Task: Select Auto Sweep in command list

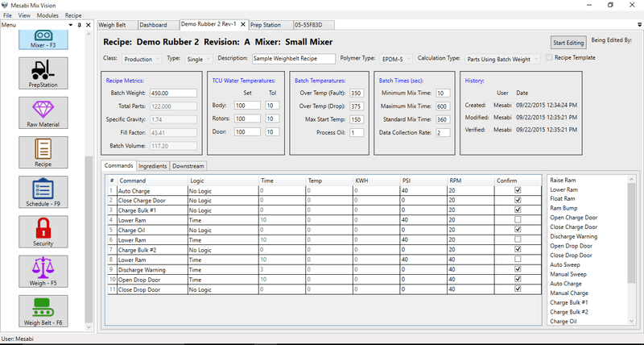Action: (565, 265)
